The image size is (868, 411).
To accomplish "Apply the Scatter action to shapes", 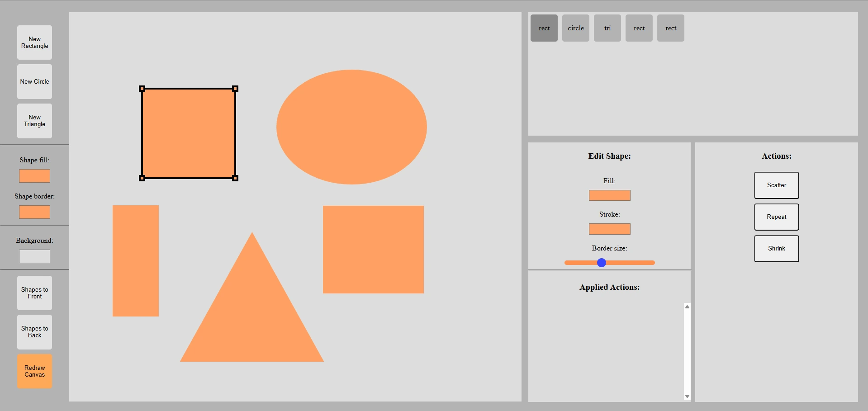I will (x=776, y=185).
